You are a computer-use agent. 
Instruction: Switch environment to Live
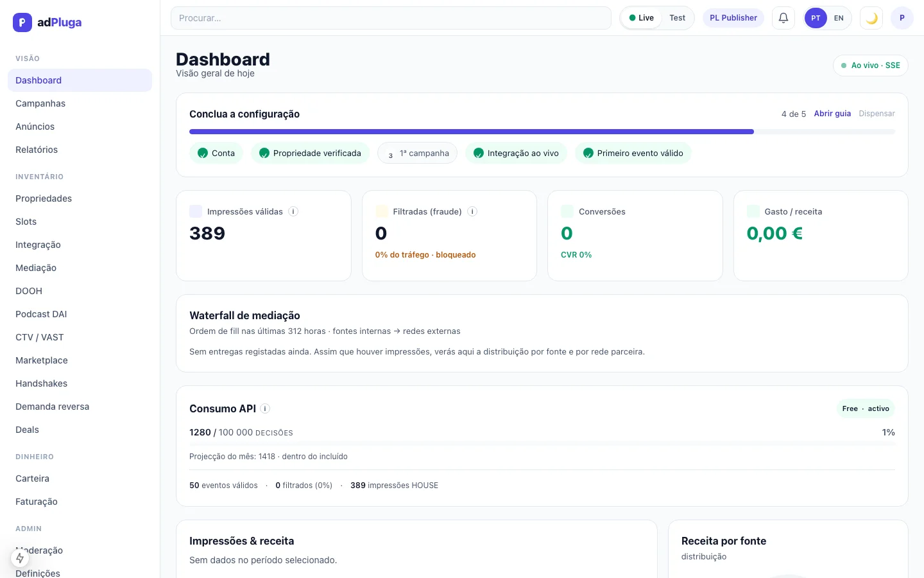point(642,18)
